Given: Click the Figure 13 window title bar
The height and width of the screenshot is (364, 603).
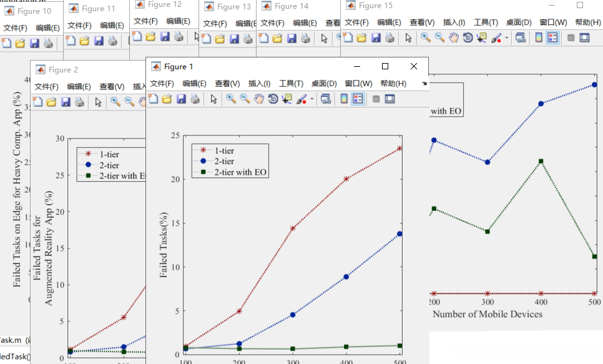Looking at the screenshot, I should click(x=228, y=6).
